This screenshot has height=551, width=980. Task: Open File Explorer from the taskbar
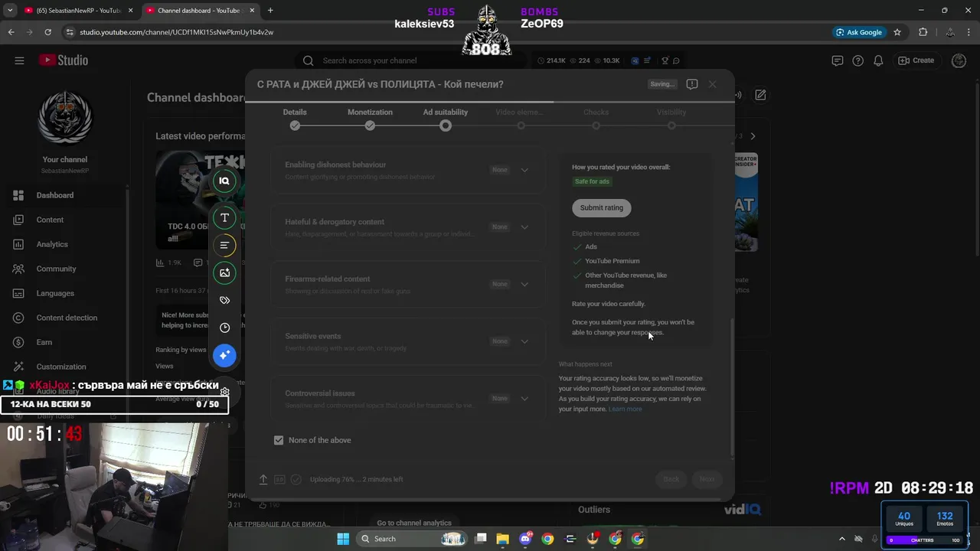pyautogui.click(x=503, y=539)
